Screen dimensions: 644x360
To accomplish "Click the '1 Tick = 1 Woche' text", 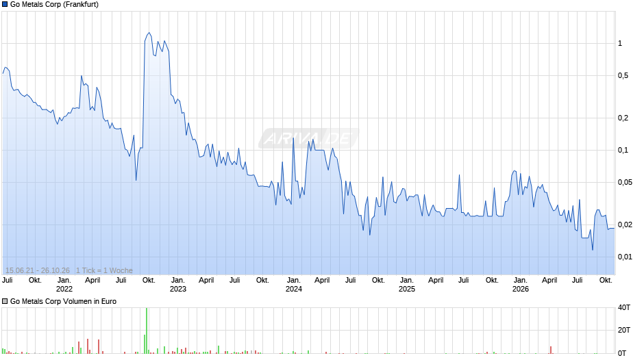I will [104, 270].
